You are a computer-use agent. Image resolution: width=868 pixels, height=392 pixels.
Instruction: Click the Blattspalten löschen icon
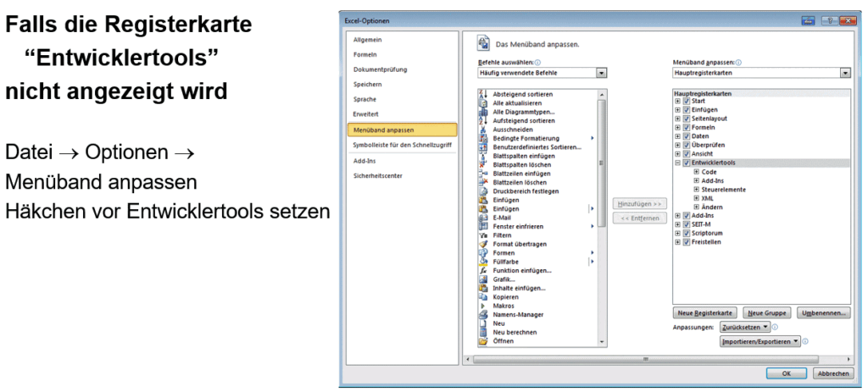[x=482, y=165]
